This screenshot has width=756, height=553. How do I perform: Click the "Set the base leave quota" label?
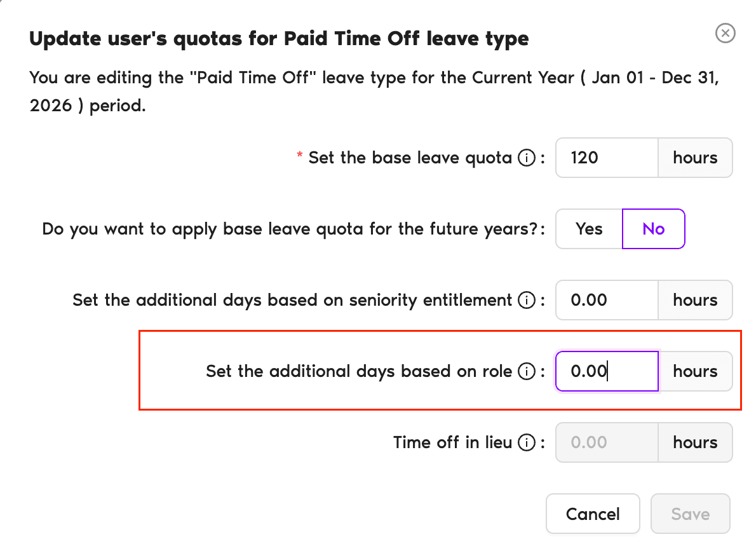[x=410, y=158]
